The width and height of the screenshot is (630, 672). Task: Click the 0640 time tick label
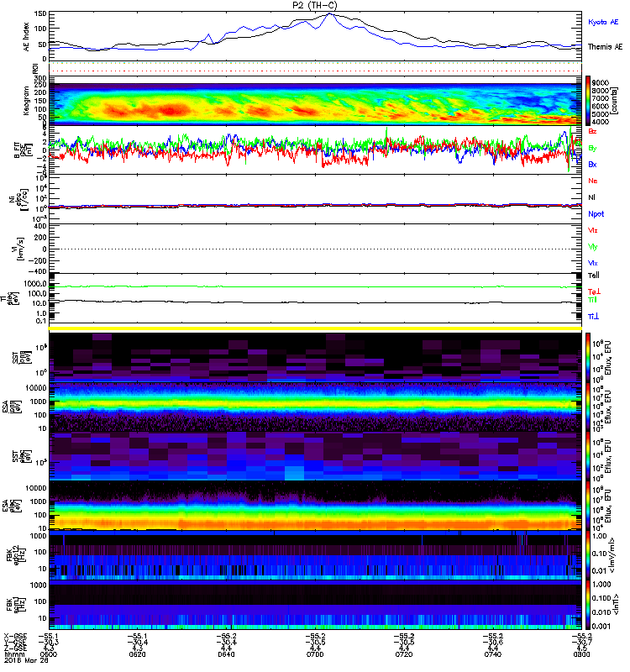click(x=226, y=654)
